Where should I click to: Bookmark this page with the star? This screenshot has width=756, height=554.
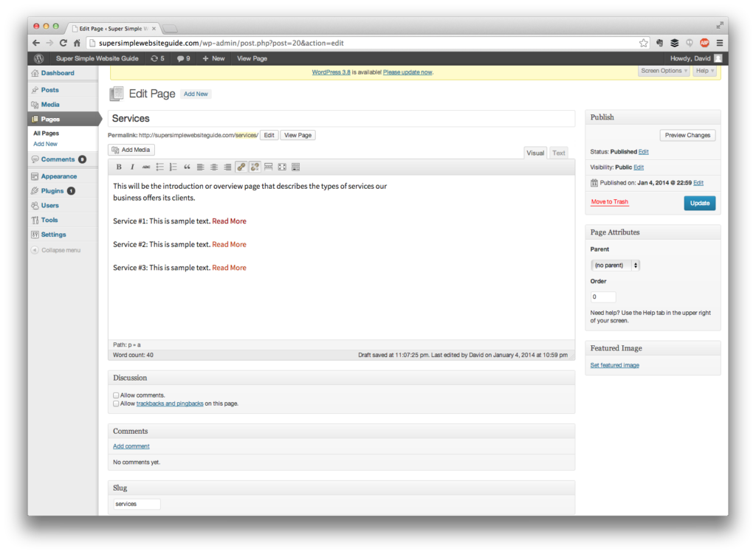pyautogui.click(x=643, y=43)
